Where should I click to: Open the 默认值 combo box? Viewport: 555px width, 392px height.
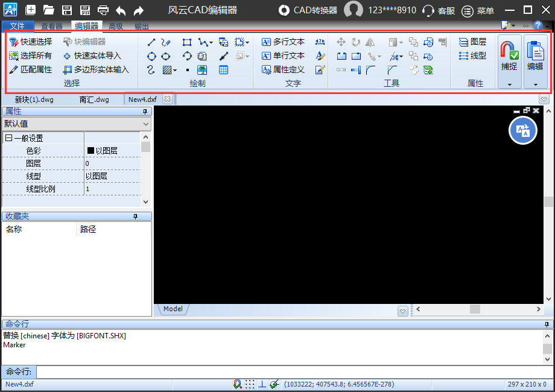coord(77,124)
